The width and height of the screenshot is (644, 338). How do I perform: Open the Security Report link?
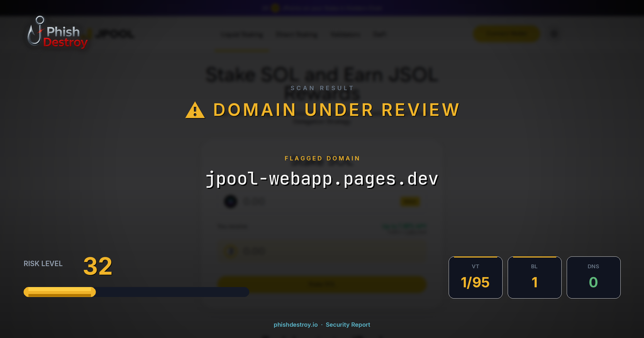(x=348, y=325)
